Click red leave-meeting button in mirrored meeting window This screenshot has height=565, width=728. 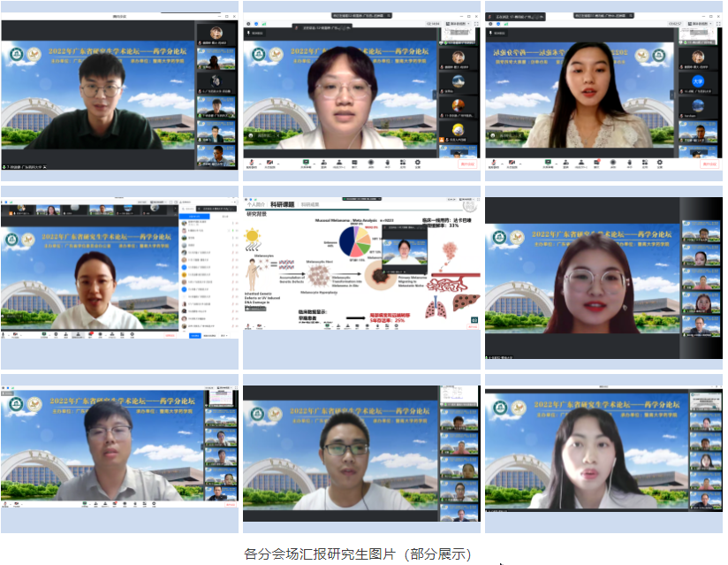point(709,163)
